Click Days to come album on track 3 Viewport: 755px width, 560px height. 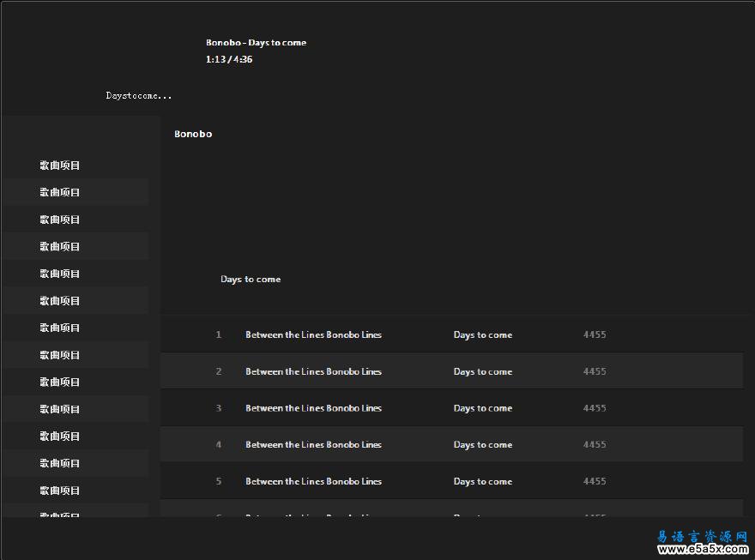482,409
